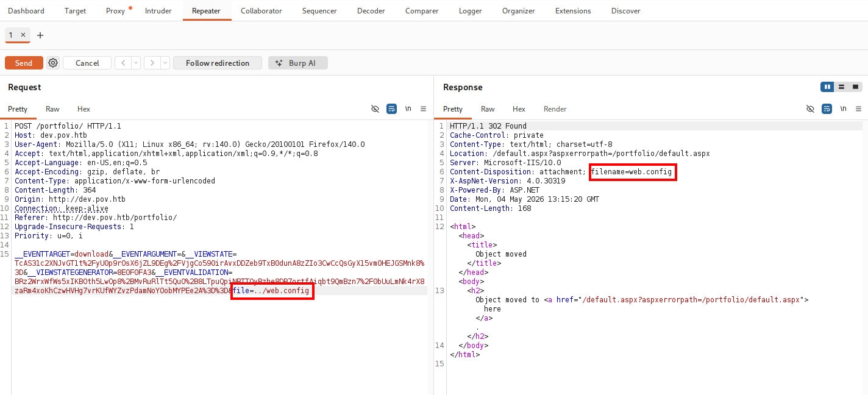The width and height of the screenshot is (868, 395).
Task: Toggle pretty-print wrap icon in Request pane
Action: click(x=392, y=109)
